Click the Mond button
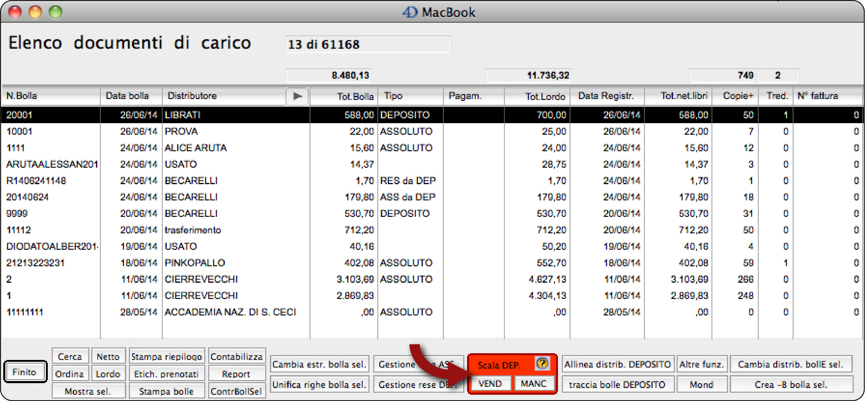The height and width of the screenshot is (401, 868). coord(702,385)
